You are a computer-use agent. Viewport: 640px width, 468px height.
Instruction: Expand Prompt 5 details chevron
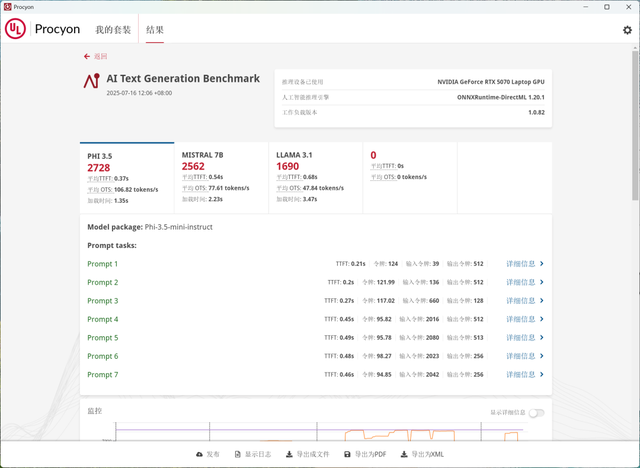coord(542,337)
